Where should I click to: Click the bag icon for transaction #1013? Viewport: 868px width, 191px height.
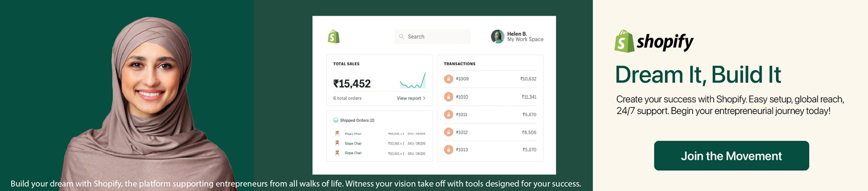tap(448, 149)
